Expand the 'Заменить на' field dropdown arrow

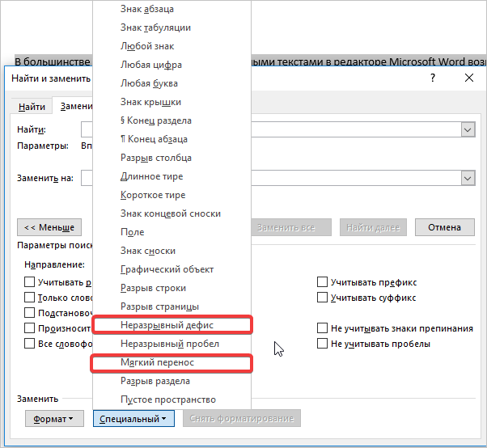point(467,179)
